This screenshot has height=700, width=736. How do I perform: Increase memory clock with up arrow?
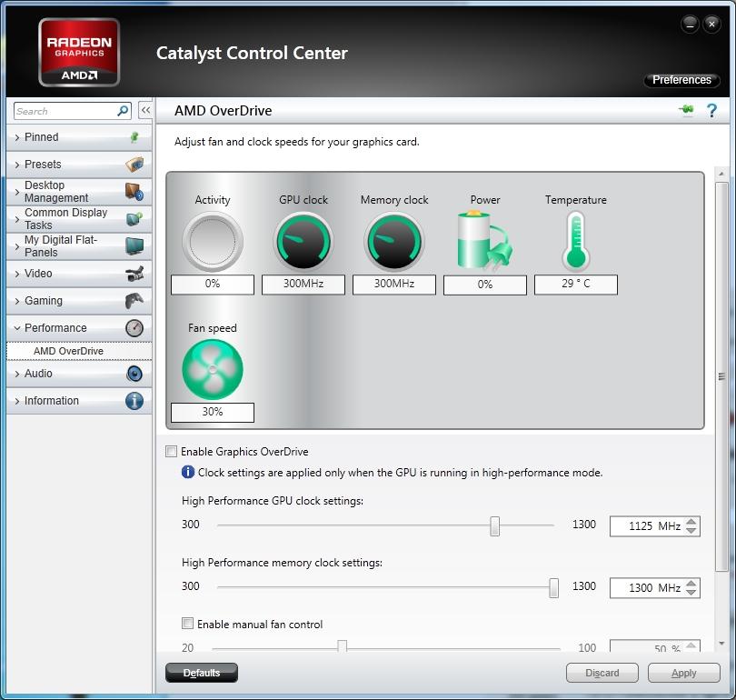point(691,584)
